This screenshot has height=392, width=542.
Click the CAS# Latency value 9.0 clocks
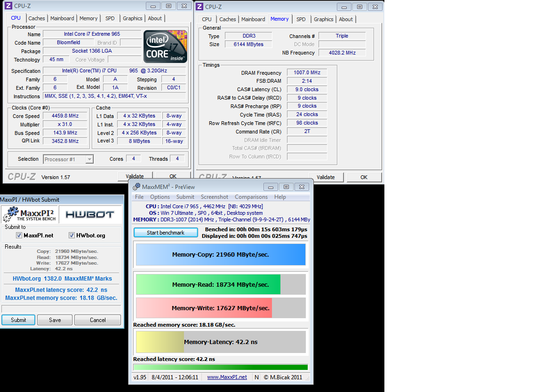click(x=307, y=89)
